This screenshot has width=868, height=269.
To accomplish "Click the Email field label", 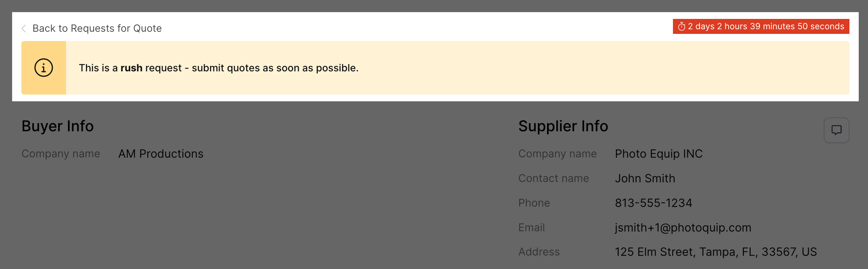I will pos(531,228).
